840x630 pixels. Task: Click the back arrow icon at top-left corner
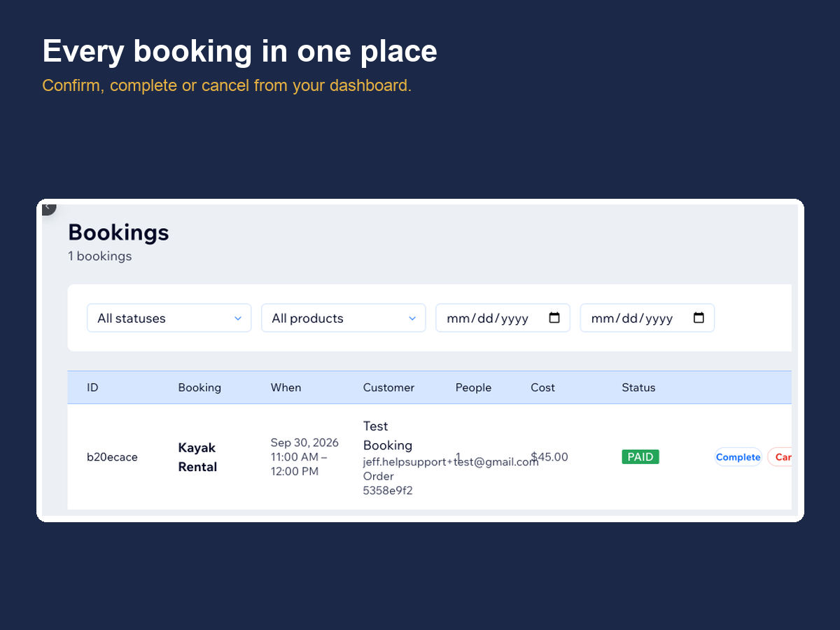point(47,207)
